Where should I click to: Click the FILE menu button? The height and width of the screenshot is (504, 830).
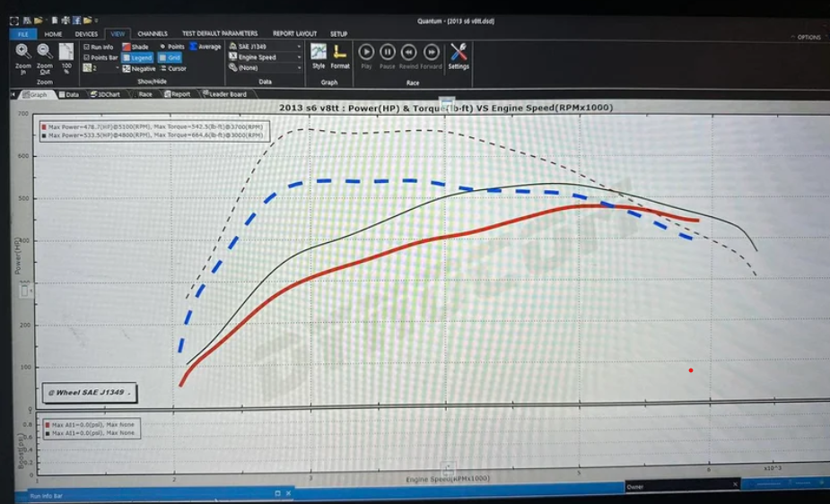(22, 33)
